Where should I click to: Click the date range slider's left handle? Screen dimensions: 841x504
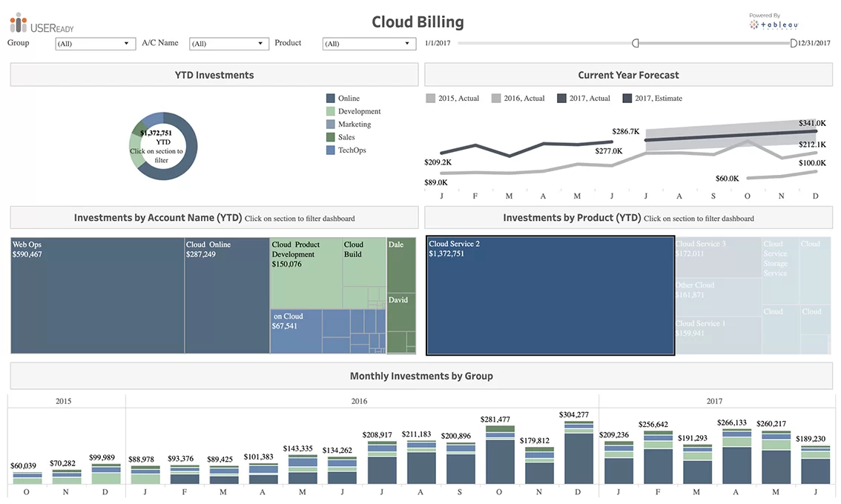pos(635,43)
